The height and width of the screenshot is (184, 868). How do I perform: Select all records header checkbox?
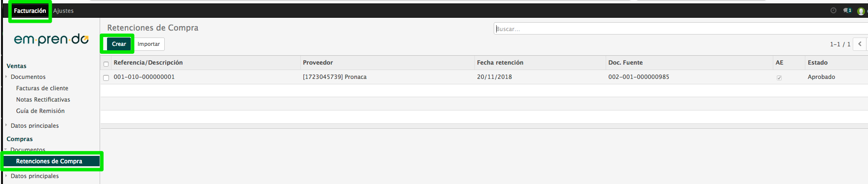pyautogui.click(x=106, y=64)
